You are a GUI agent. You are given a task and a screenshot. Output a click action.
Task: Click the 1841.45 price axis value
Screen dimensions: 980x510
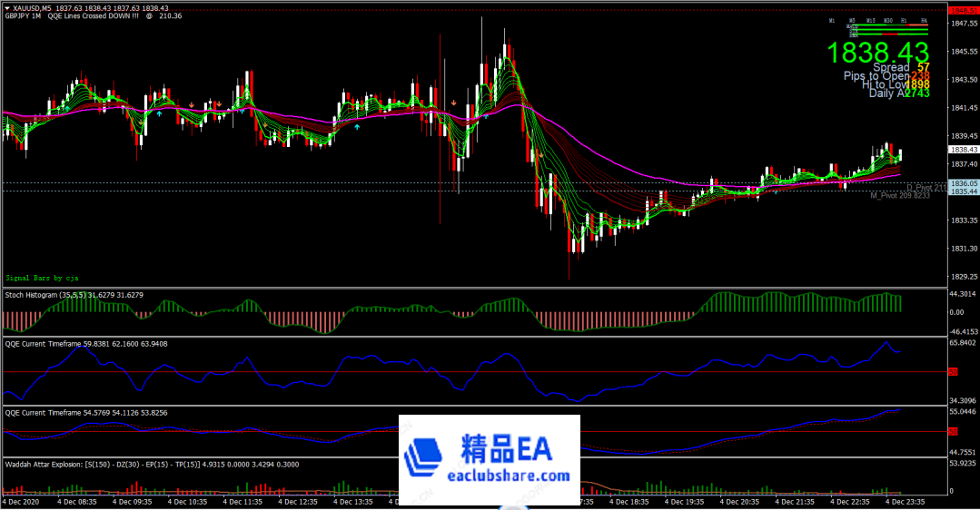tap(964, 107)
